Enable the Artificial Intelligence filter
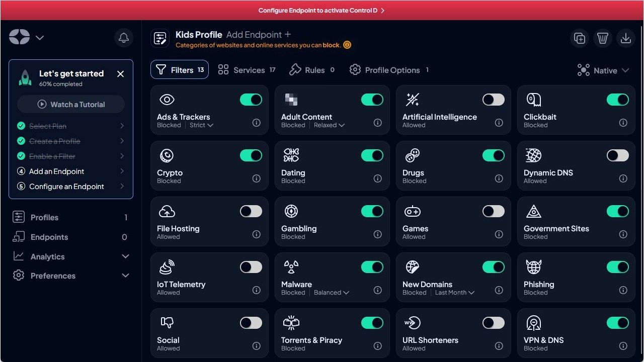Image resolution: width=644 pixels, height=362 pixels. (x=494, y=100)
